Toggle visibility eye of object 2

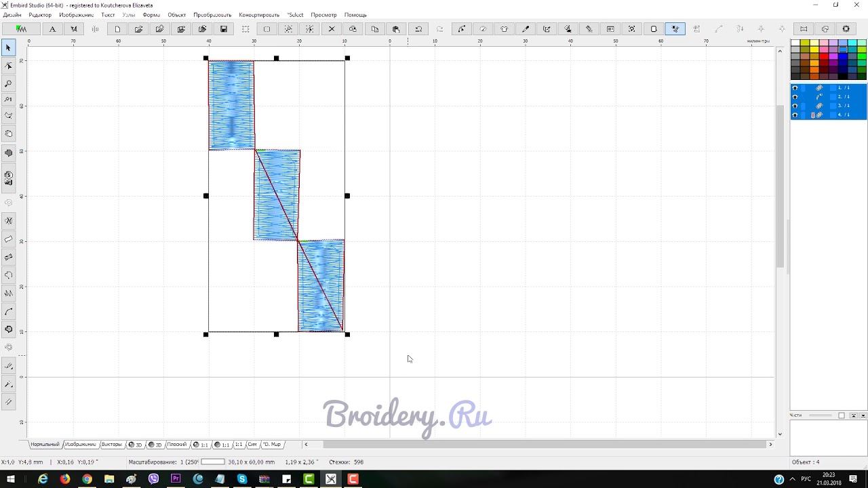795,97
